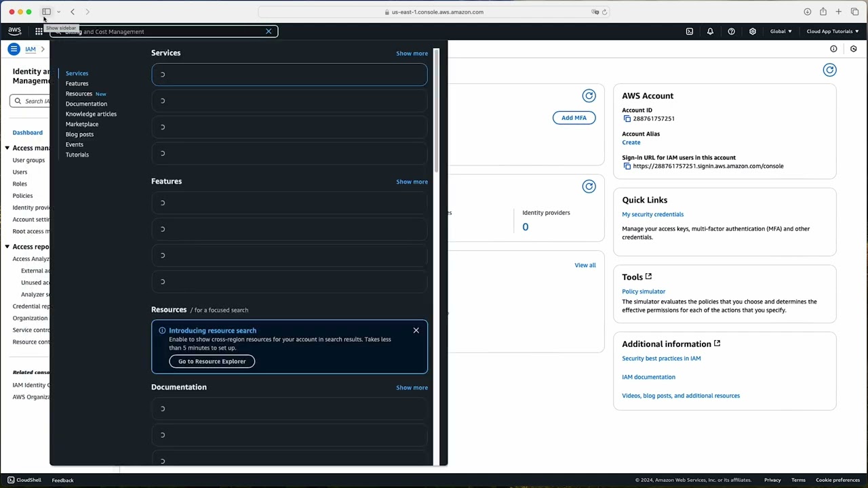868x488 pixels.
Task: Open the Safari sidebar dropdown arrow
Action: [58, 12]
